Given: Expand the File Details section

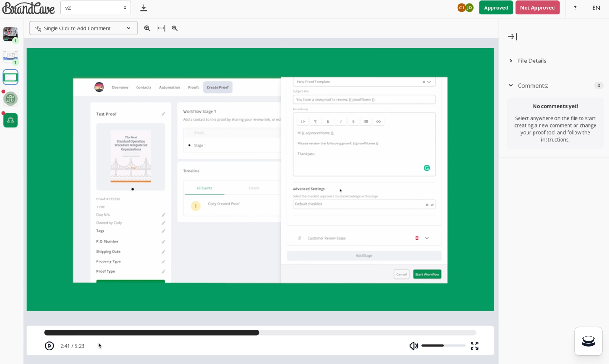Looking at the screenshot, I should tap(532, 61).
